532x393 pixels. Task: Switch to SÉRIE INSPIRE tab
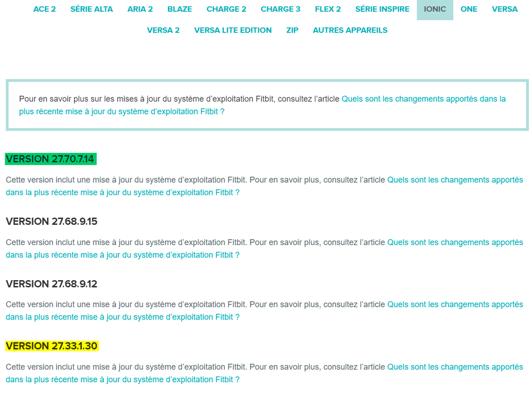point(382,9)
